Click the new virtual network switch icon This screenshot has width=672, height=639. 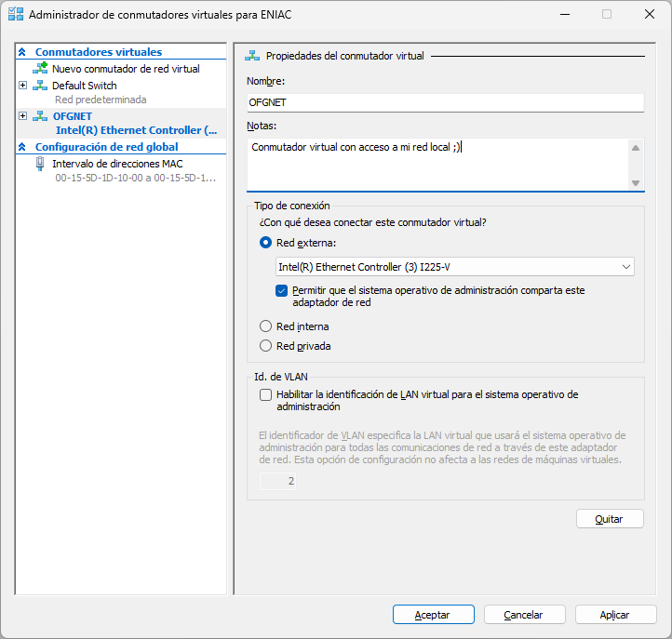tap(40, 68)
